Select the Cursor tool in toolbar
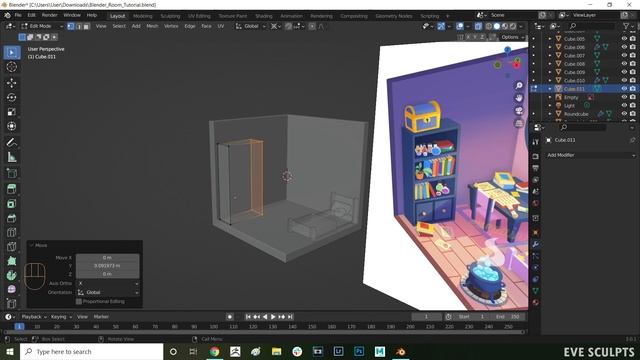Viewport: 640px width, 360px height. (x=11, y=67)
